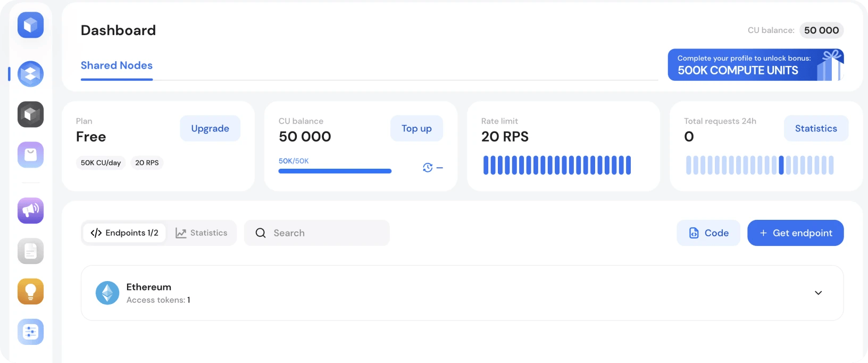This screenshot has width=868, height=363.
Task: Select the Shared Nodes tab
Action: tap(116, 65)
